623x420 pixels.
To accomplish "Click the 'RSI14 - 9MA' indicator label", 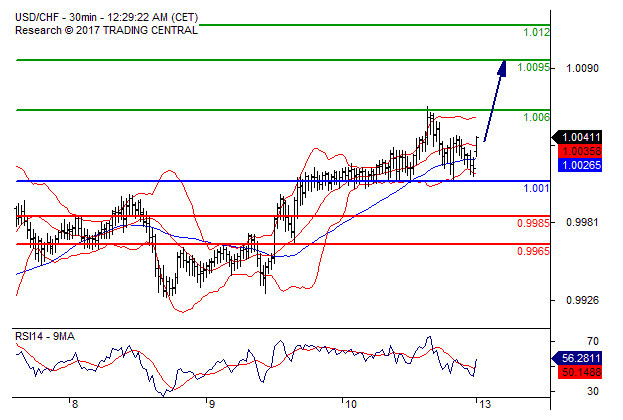I will (44, 337).
